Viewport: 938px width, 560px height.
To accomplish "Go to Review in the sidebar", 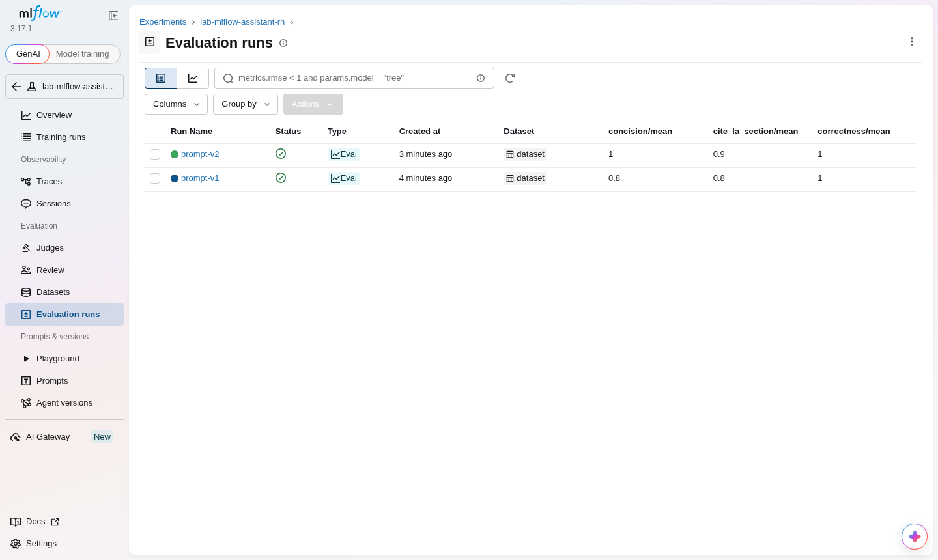I will point(64,270).
